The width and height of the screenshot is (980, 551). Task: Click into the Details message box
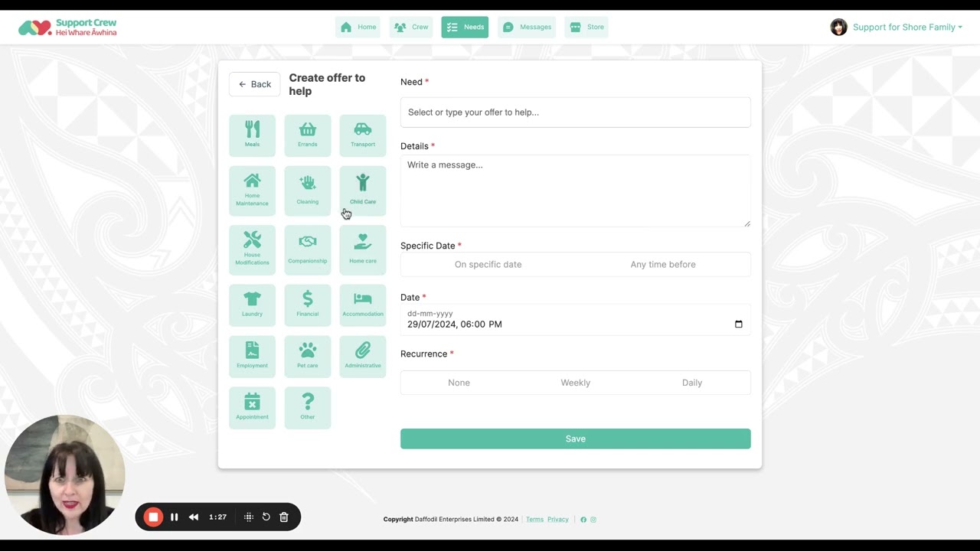575,191
